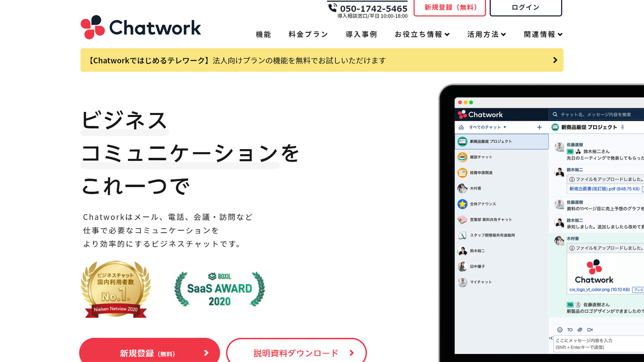Click the Chatwork logo in app mockup
Screen dimensions: 644x362
point(480,114)
